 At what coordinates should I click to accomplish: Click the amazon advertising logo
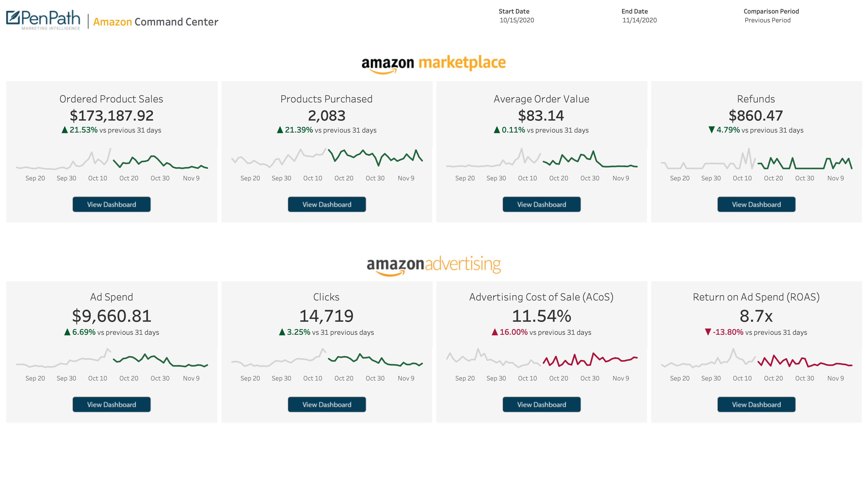coord(434,265)
